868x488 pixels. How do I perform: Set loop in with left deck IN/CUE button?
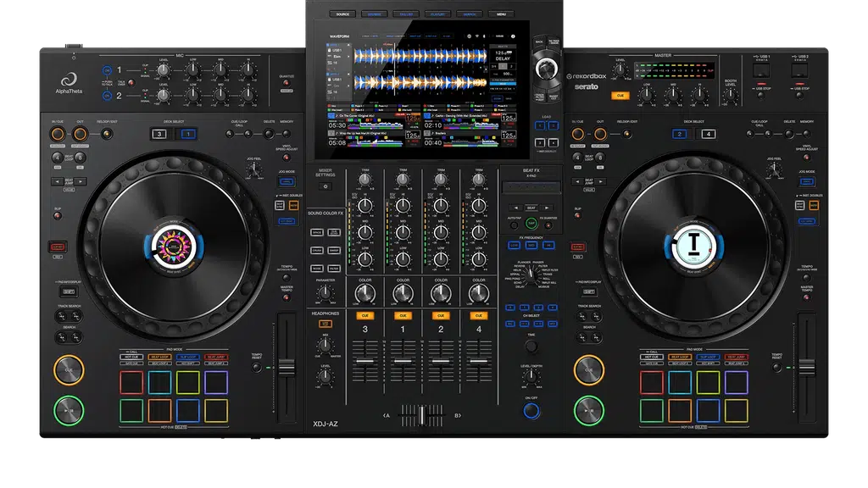(x=58, y=134)
